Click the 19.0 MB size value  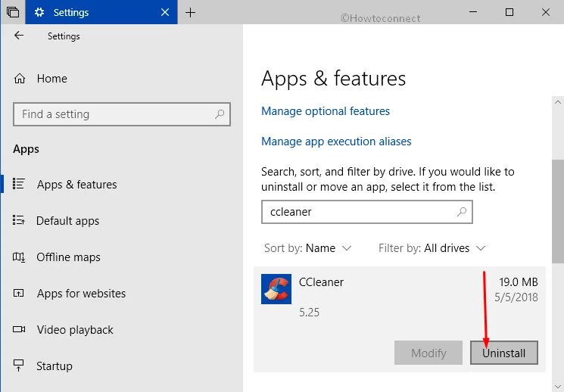[519, 282]
